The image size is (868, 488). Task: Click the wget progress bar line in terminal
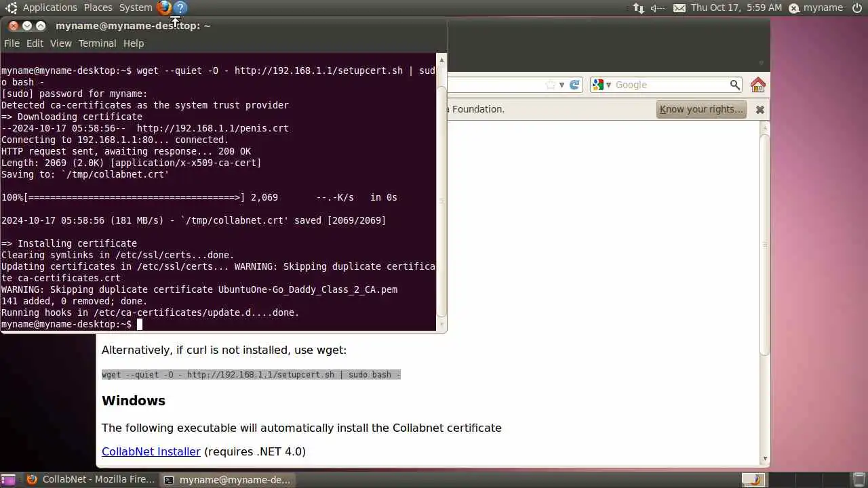pos(199,197)
